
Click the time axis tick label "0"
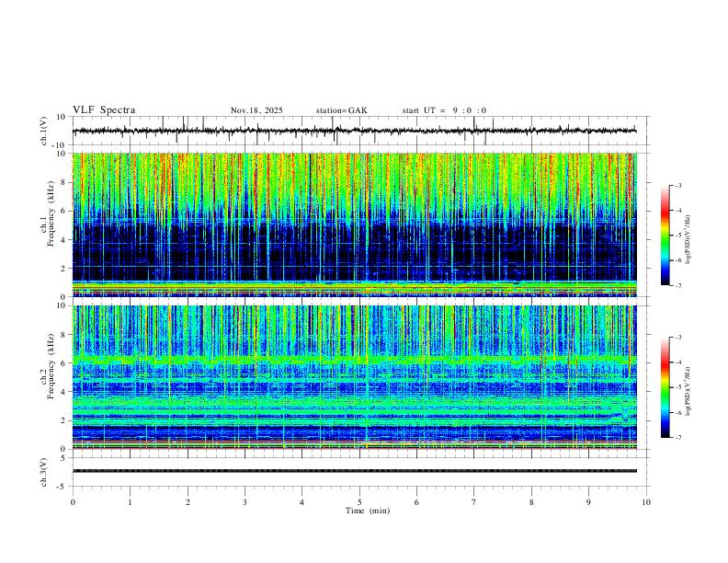point(73,502)
